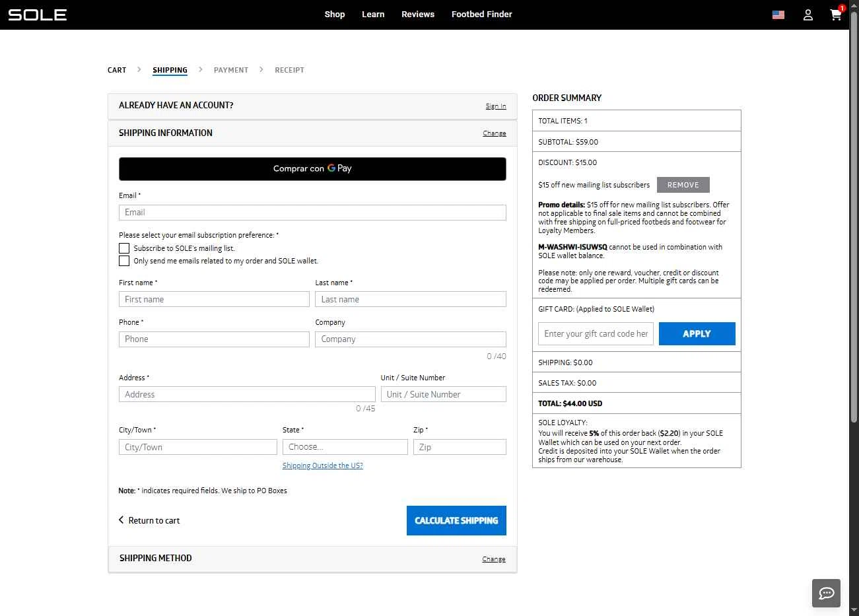Click the SUBTOTAL: $59.00 row
Image resolution: width=859 pixels, height=616 pixels.
click(636, 141)
